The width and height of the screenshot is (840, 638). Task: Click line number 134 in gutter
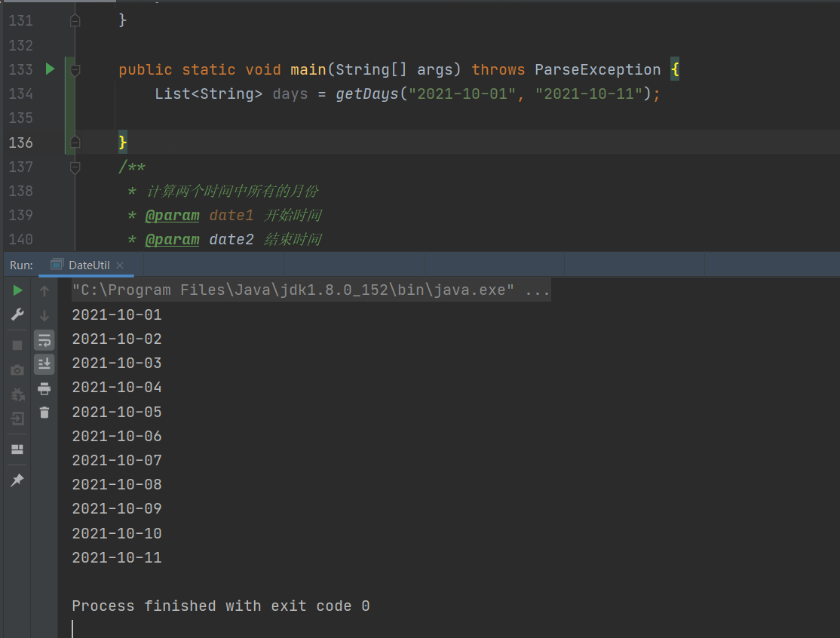coord(21,94)
